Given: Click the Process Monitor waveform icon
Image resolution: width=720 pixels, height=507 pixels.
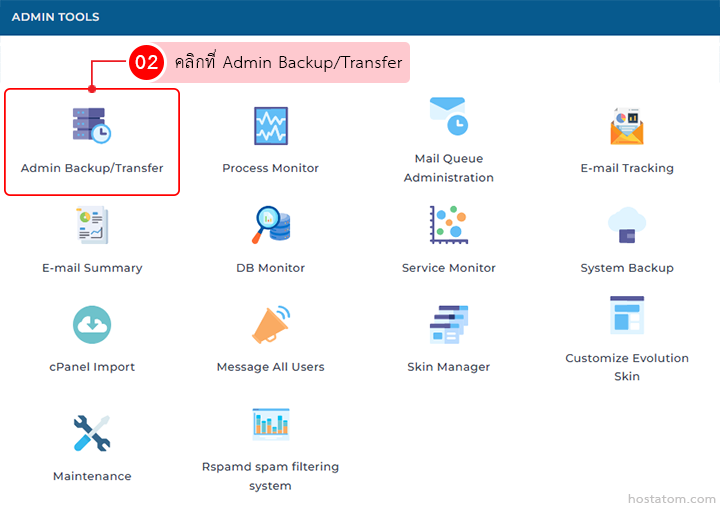Looking at the screenshot, I should point(270,126).
